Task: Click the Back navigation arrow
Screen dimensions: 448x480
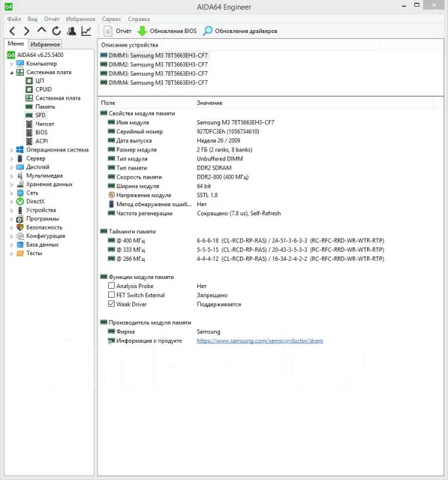Action: click(12, 31)
